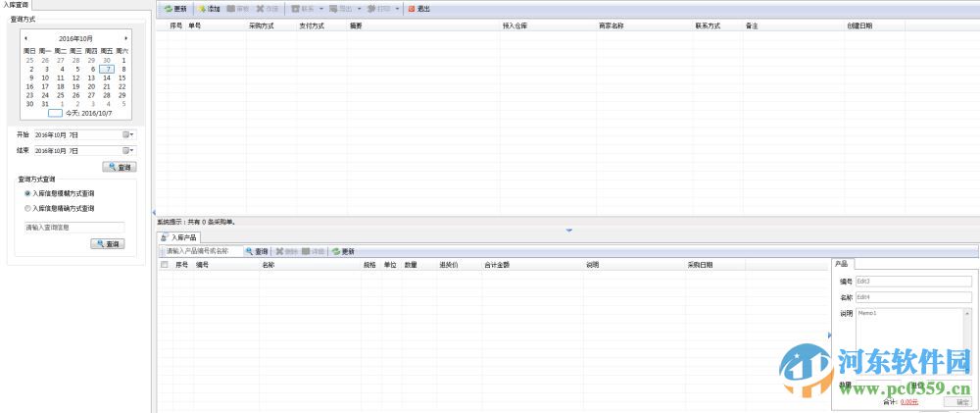Click the 请输入查询信息 query input field
The height and width of the screenshot is (413, 980).
(x=74, y=228)
